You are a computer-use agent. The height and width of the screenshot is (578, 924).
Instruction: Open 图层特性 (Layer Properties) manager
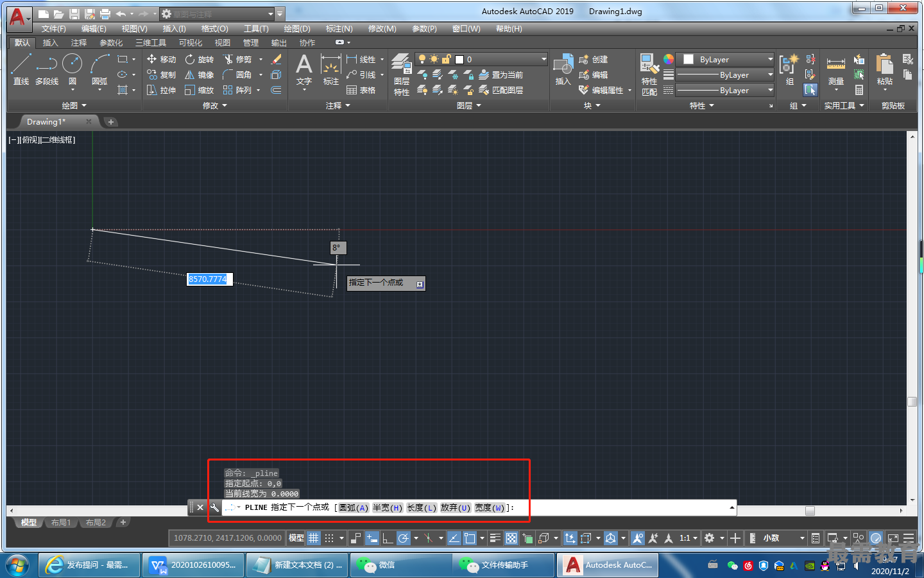coord(402,74)
